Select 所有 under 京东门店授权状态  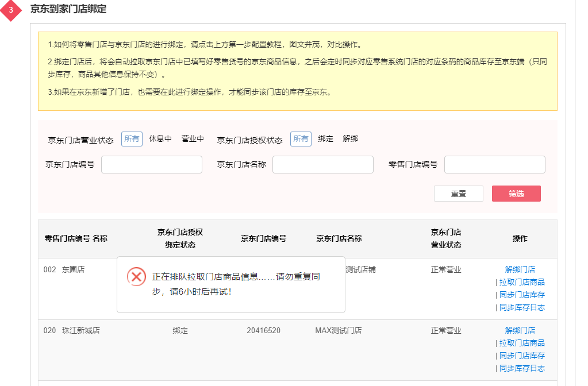pyautogui.click(x=301, y=139)
